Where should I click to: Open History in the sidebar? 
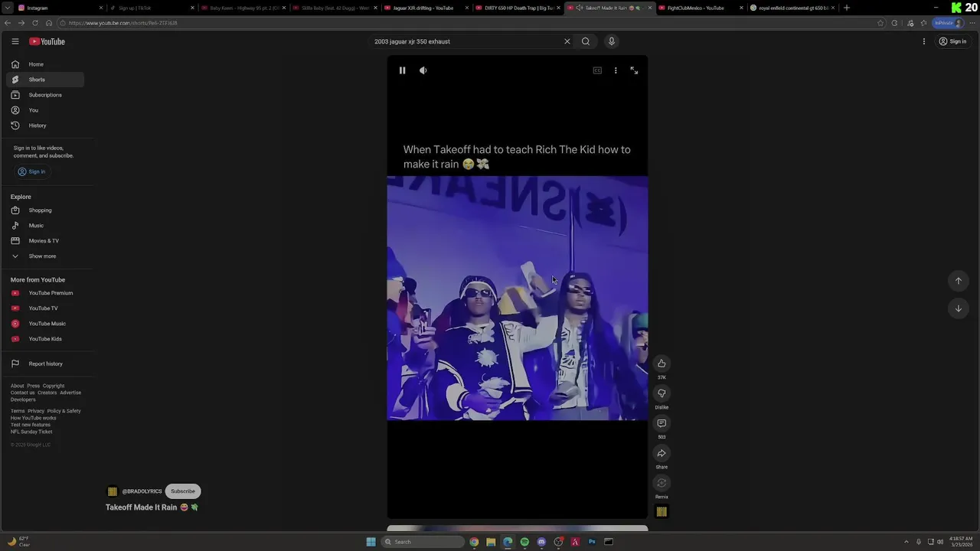(x=45, y=126)
